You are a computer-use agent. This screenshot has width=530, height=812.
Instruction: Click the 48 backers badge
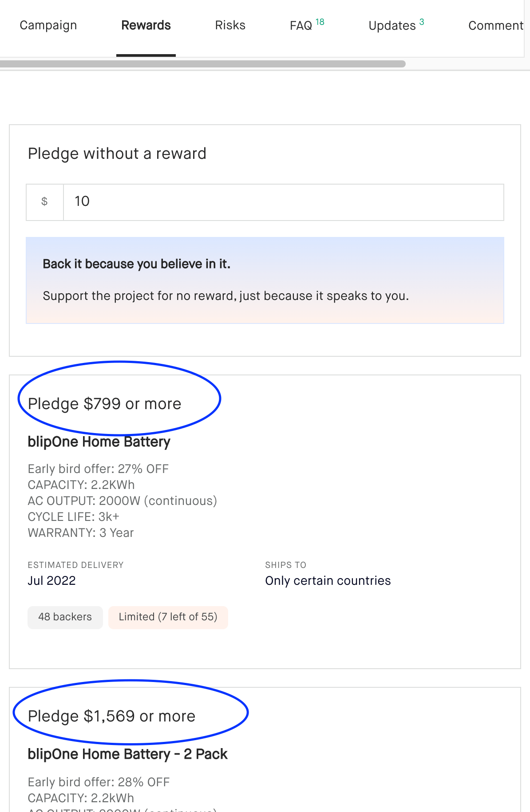[x=65, y=617]
